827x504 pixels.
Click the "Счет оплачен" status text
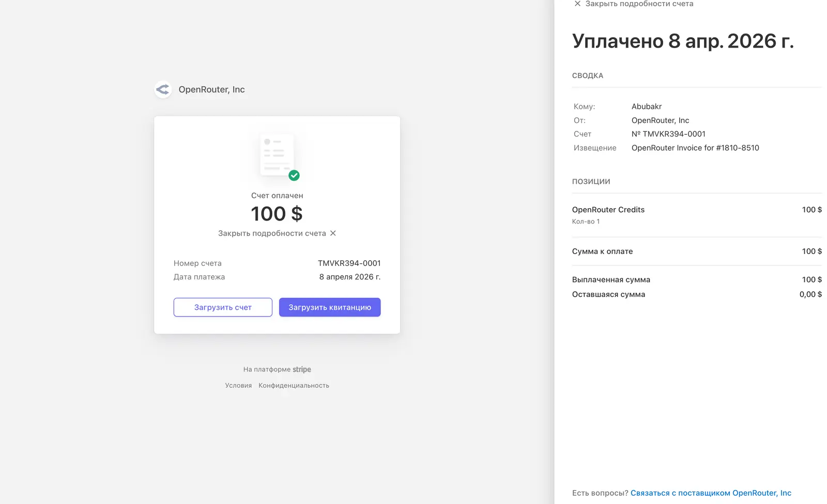tap(277, 195)
